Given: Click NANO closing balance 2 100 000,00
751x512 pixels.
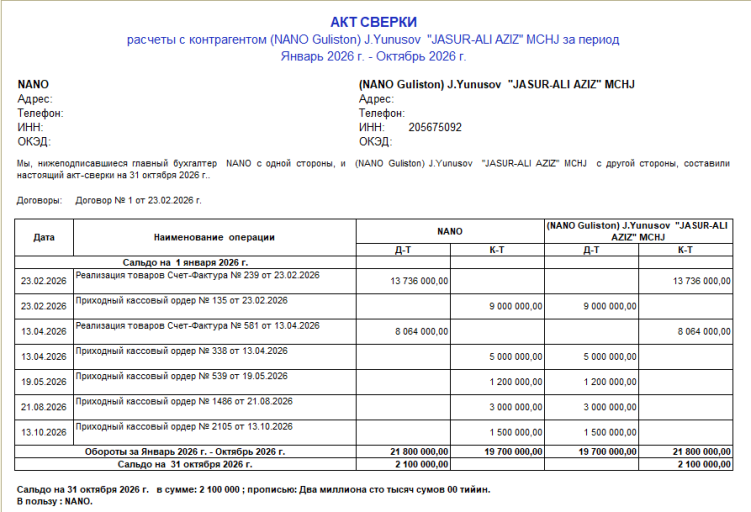Looking at the screenshot, I should (421, 464).
